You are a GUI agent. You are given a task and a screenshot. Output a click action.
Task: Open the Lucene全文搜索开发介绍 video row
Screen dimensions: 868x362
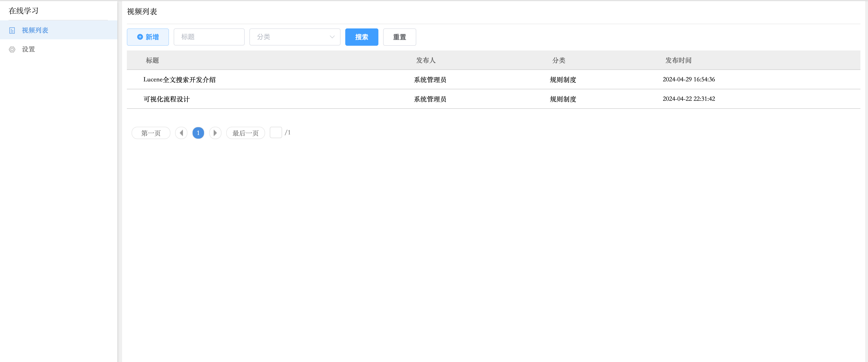pos(179,80)
